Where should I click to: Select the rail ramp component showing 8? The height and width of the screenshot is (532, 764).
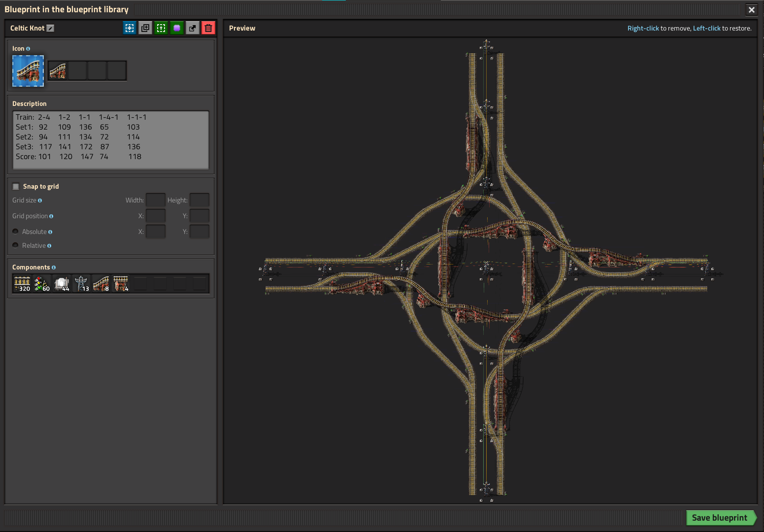(x=101, y=284)
